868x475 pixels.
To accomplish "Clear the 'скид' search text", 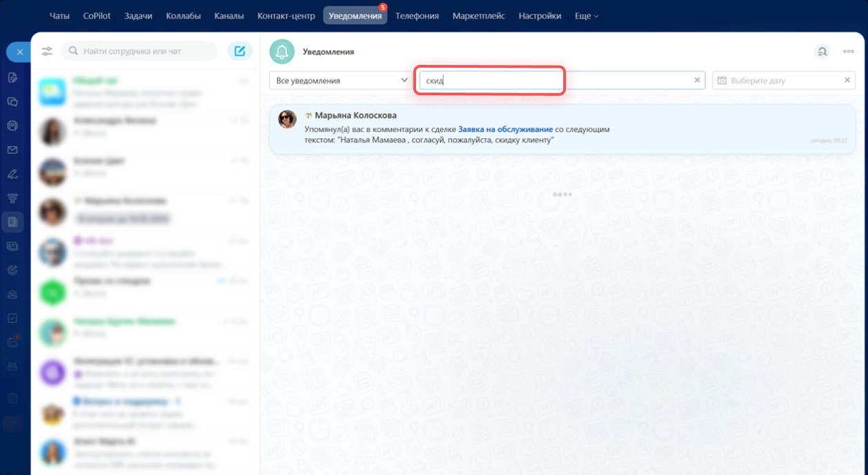I will 697,81.
